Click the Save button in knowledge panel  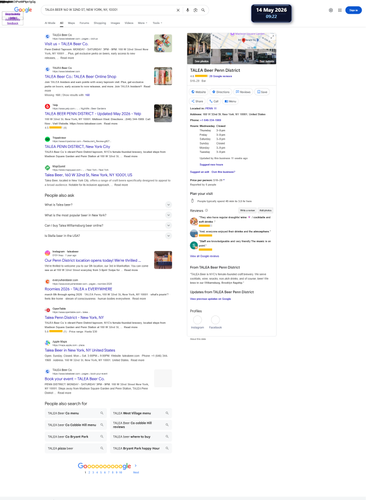[x=262, y=92]
